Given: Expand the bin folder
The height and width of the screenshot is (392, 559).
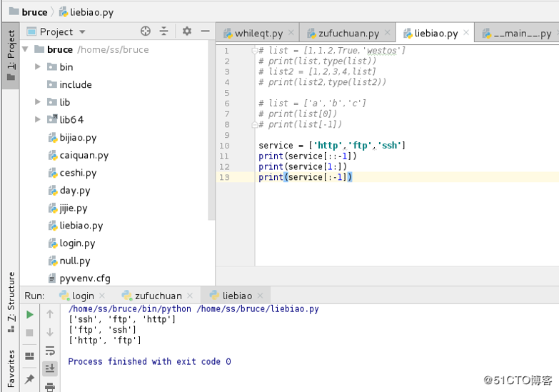Looking at the screenshot, I should [37, 66].
